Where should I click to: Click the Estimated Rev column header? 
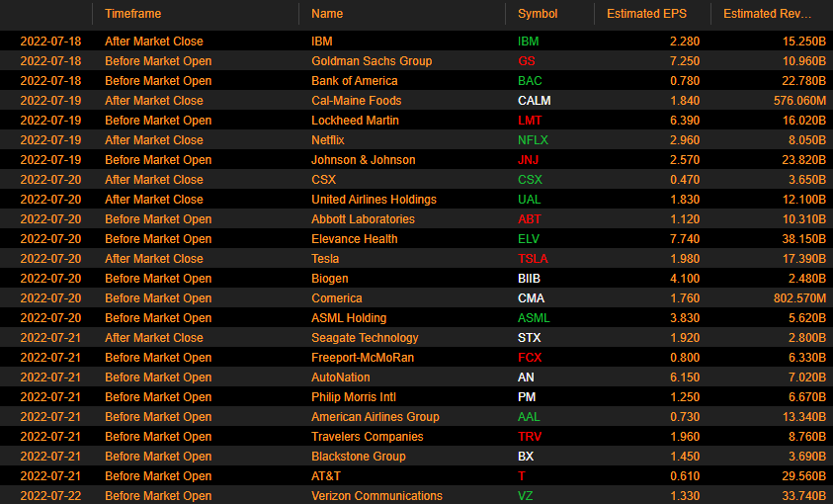[x=767, y=14]
